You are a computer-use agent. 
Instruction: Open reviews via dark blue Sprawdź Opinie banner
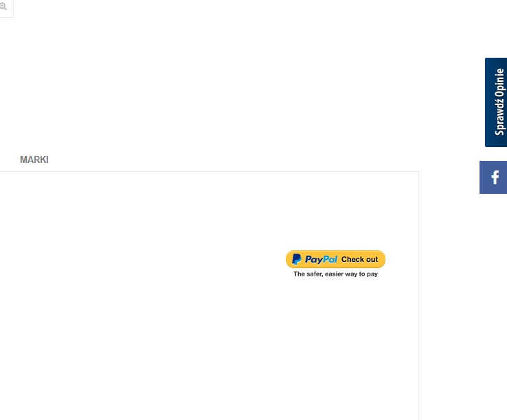tap(496, 102)
